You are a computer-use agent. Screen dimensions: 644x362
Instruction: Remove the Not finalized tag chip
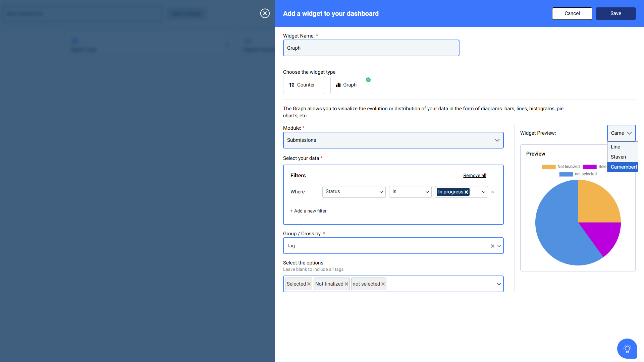coord(346,284)
